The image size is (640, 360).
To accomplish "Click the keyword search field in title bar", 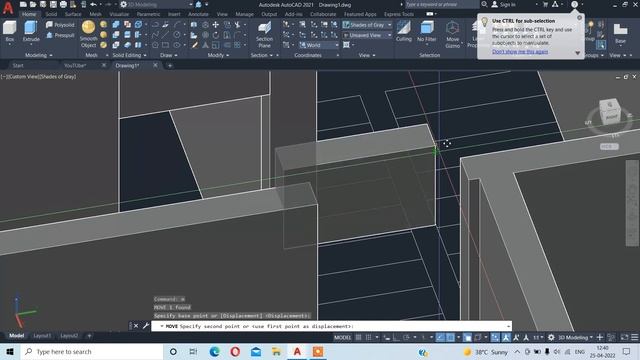I will (x=441, y=4).
